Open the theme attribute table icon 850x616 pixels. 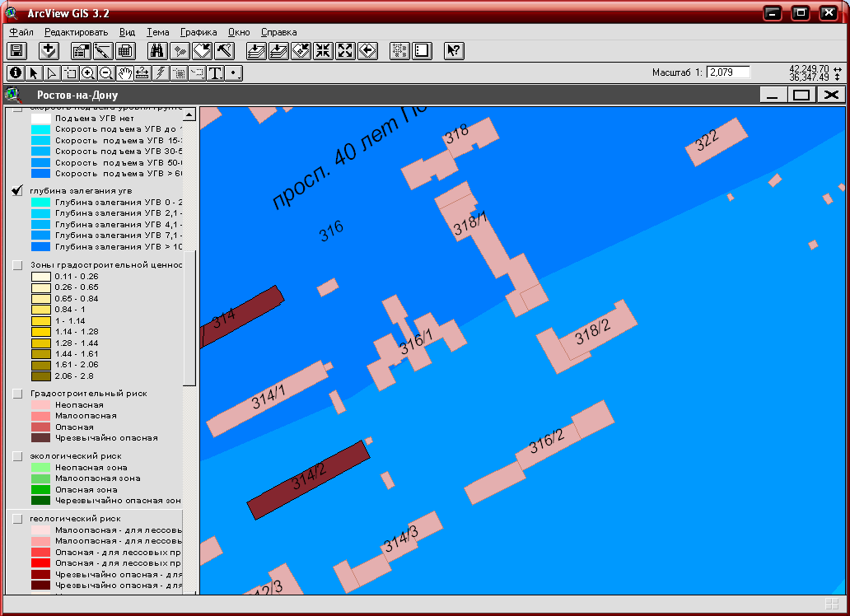(125, 51)
